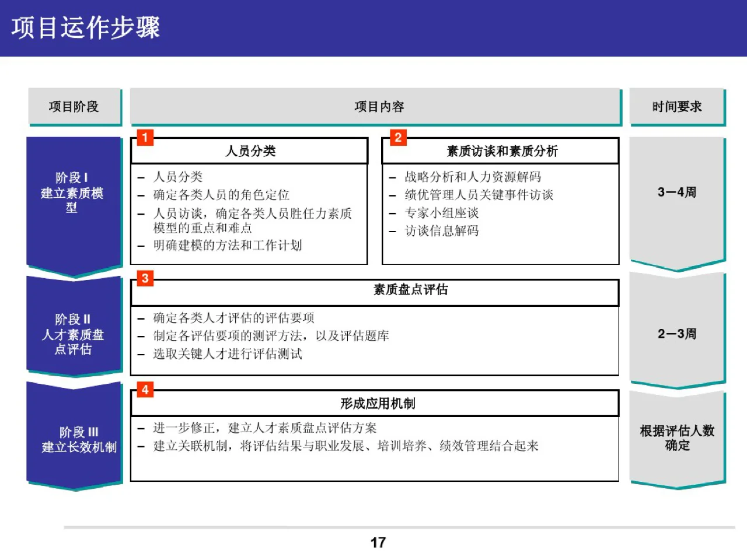The height and width of the screenshot is (560, 747).
Task: Click the slide title 项目运作步骤
Action: [x=85, y=27]
